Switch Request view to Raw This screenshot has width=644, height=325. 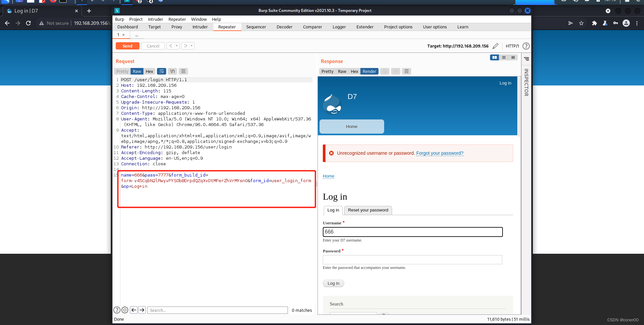click(x=137, y=71)
